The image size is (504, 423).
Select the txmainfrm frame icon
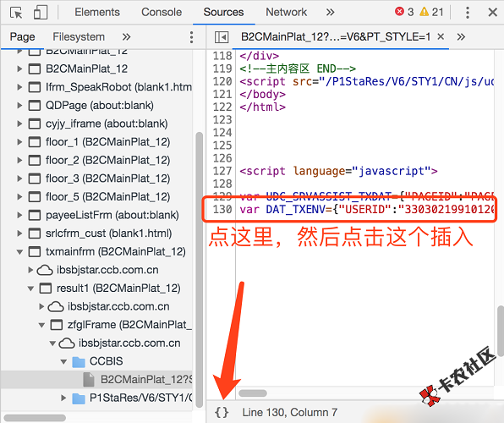35,251
